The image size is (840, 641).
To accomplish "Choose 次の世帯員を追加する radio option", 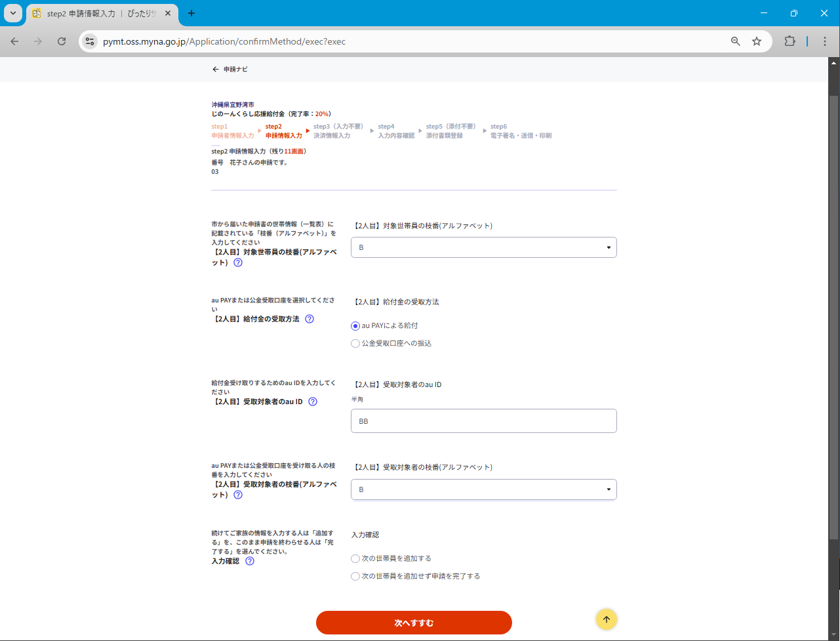I will (355, 558).
